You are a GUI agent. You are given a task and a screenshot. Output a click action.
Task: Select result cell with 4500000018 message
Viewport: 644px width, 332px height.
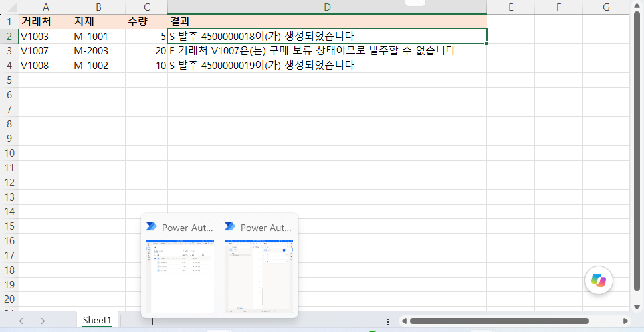(x=328, y=36)
